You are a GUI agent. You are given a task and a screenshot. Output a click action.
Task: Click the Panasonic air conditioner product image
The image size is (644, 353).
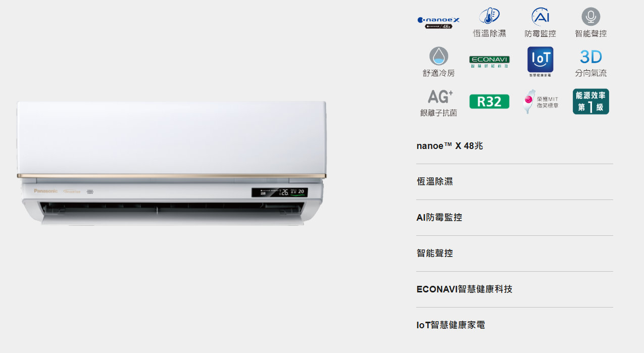pyautogui.click(x=172, y=163)
